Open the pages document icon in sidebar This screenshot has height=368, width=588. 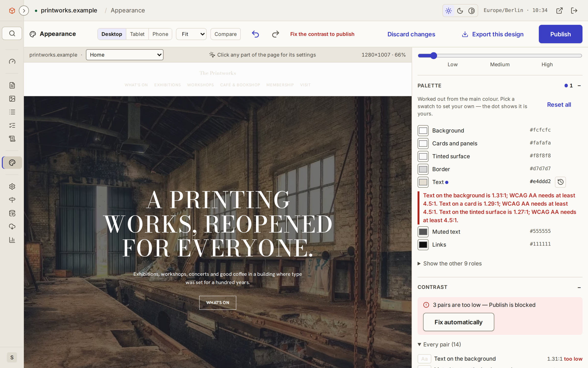point(12,85)
